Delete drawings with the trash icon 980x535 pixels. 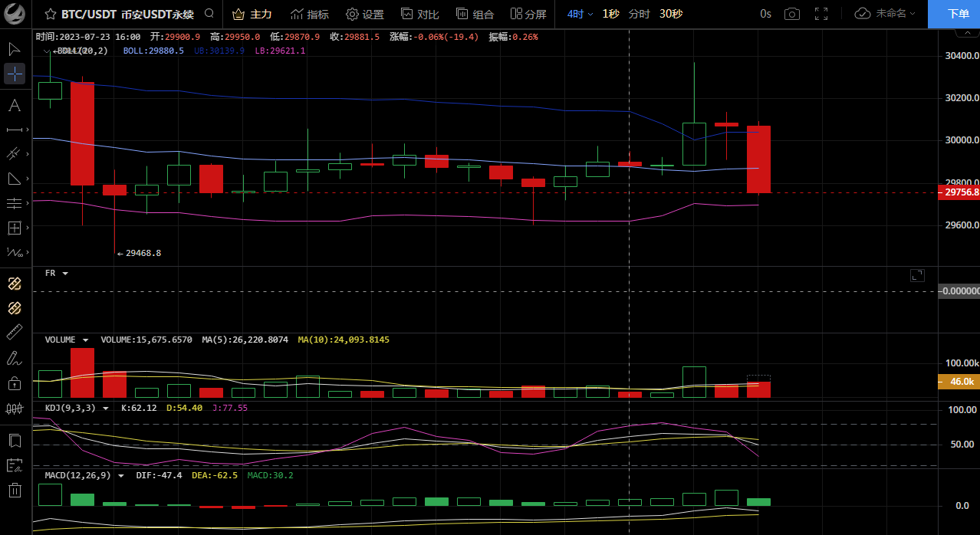[15, 490]
